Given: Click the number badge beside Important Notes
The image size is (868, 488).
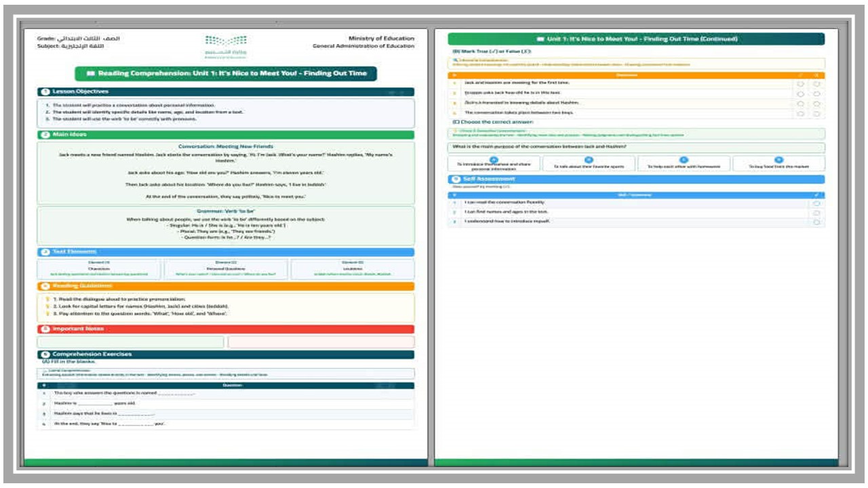Looking at the screenshot, I should pos(45,329).
